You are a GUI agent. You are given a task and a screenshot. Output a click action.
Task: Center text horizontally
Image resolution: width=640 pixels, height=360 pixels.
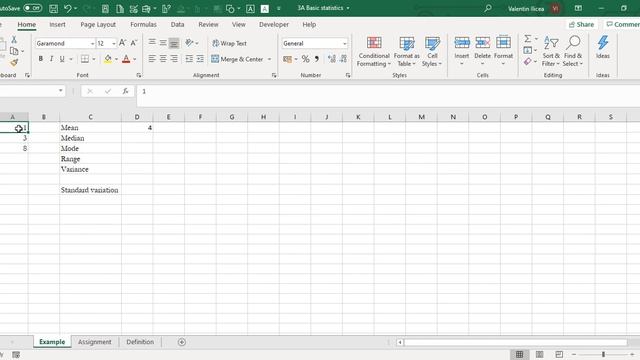click(x=163, y=59)
